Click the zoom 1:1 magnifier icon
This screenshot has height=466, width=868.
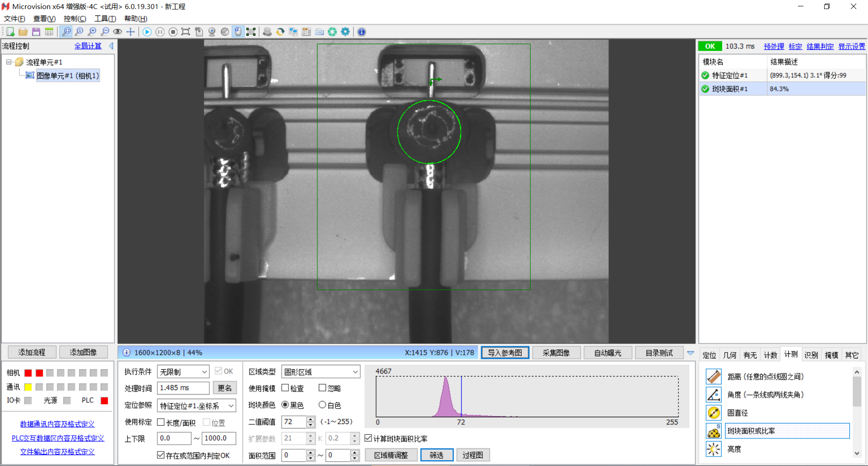click(x=79, y=32)
